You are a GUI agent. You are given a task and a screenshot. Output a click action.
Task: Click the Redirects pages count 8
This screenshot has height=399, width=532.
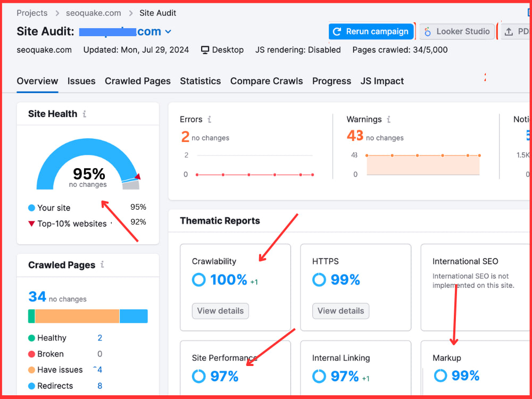pos(100,386)
